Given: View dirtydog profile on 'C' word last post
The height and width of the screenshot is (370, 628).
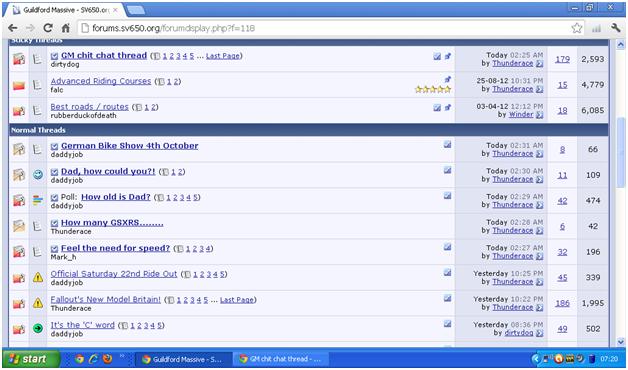Looking at the screenshot, I should 519,333.
